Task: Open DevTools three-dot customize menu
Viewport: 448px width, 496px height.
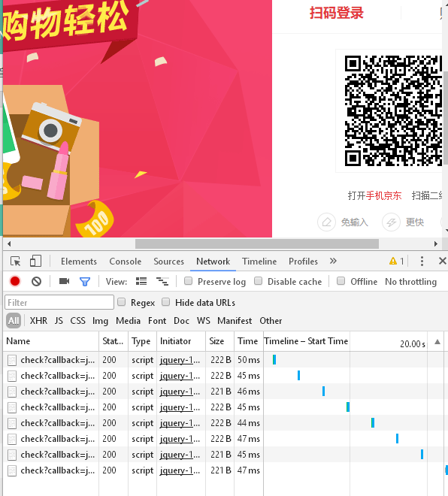Action: (x=422, y=261)
